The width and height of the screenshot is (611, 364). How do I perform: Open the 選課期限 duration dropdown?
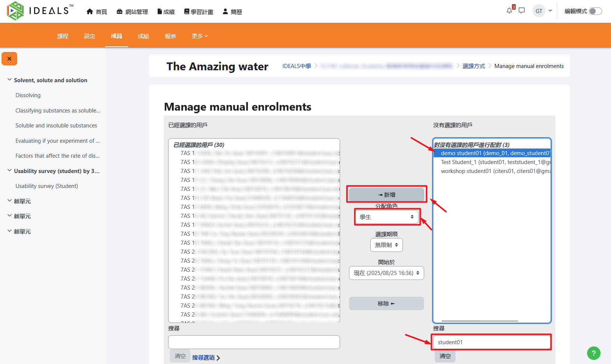point(386,245)
